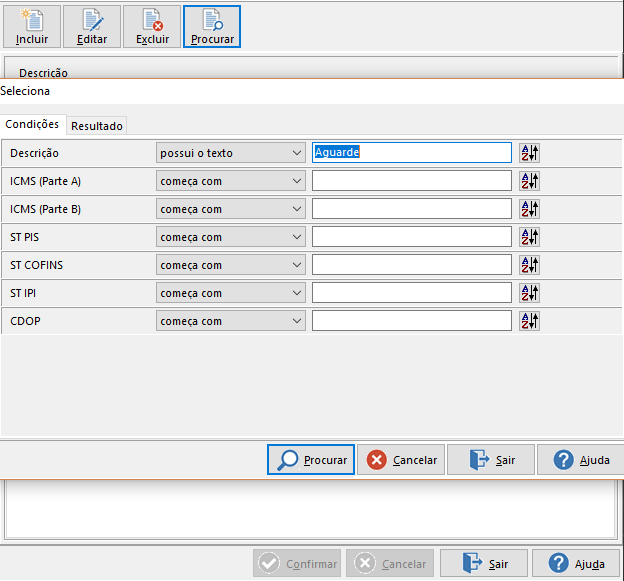Focus the CDOP input field
The image size is (624, 581).
click(x=412, y=321)
